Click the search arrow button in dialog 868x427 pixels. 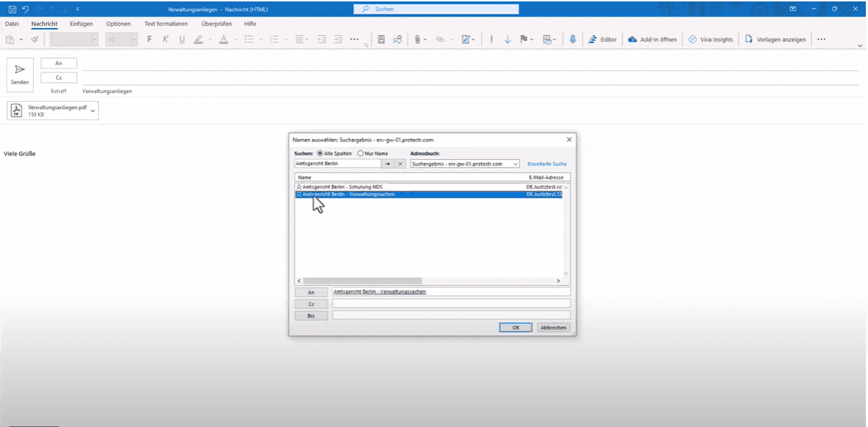(388, 164)
